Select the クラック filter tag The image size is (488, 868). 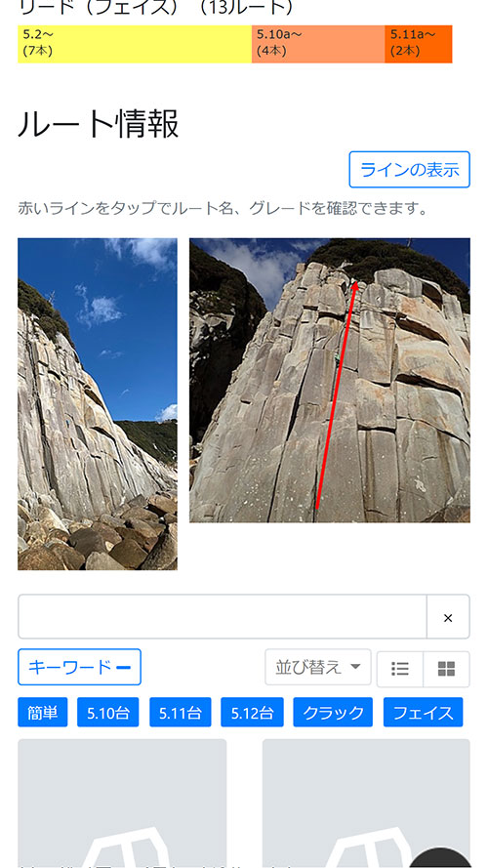coord(333,713)
